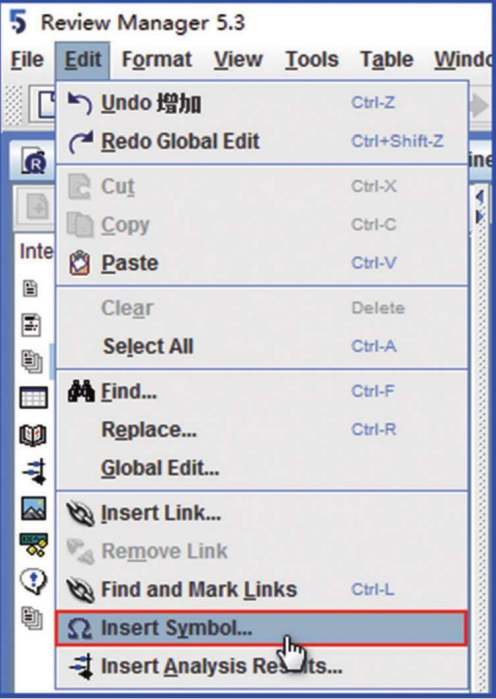This screenshot has height=699, width=496.
Task: Click the picture figure icon in sidebar
Action: coord(33,509)
